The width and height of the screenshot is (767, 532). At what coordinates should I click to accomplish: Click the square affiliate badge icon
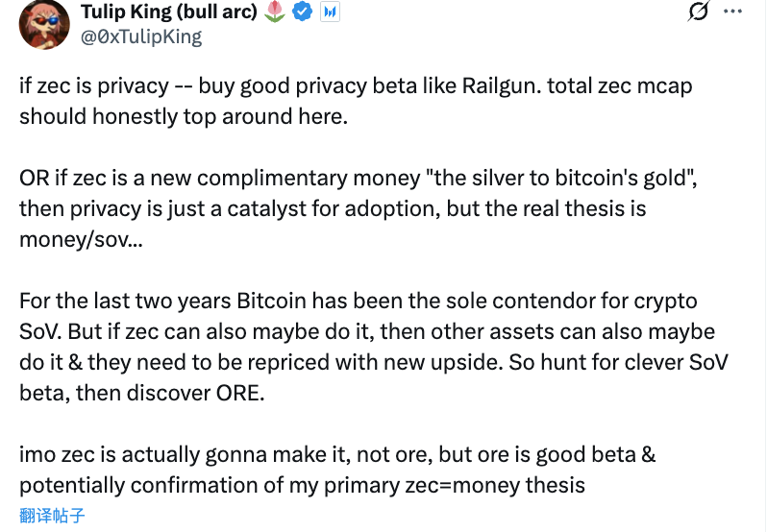pos(329,12)
